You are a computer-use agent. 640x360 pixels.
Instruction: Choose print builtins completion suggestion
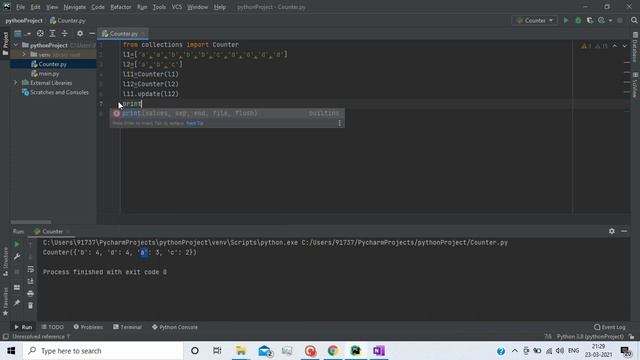point(227,113)
